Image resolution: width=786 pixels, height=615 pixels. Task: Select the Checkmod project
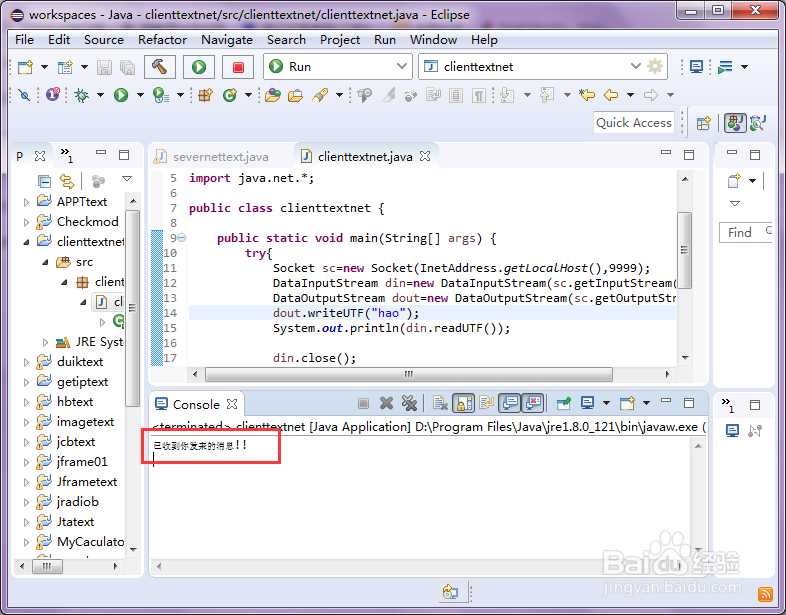coord(88,222)
